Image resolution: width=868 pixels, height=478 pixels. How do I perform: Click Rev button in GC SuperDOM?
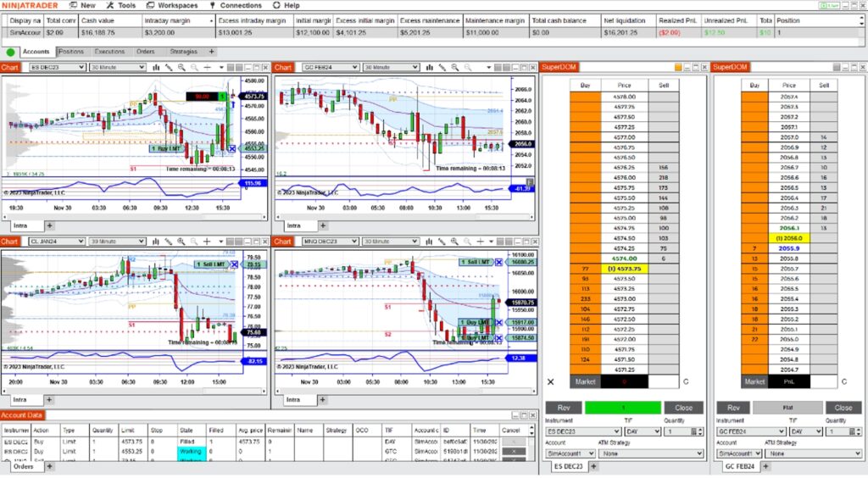click(733, 408)
